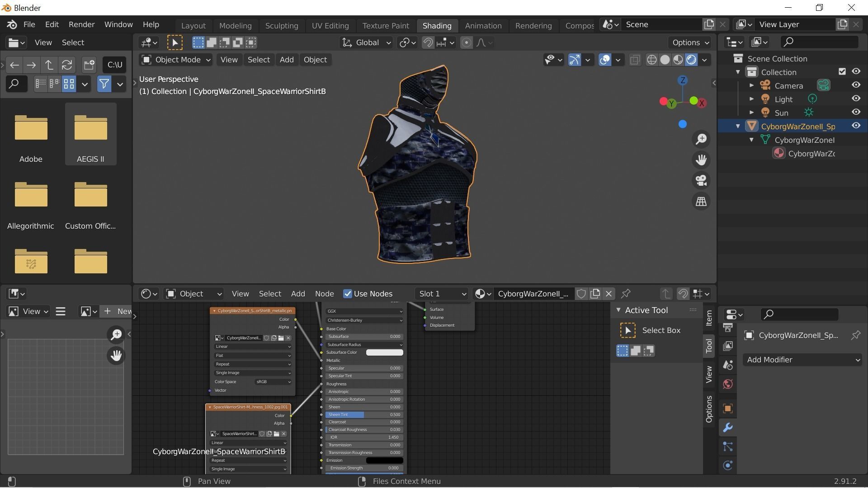Screen dimensions: 868x488
Task: Click the file browser forward arrow
Action: [31, 65]
